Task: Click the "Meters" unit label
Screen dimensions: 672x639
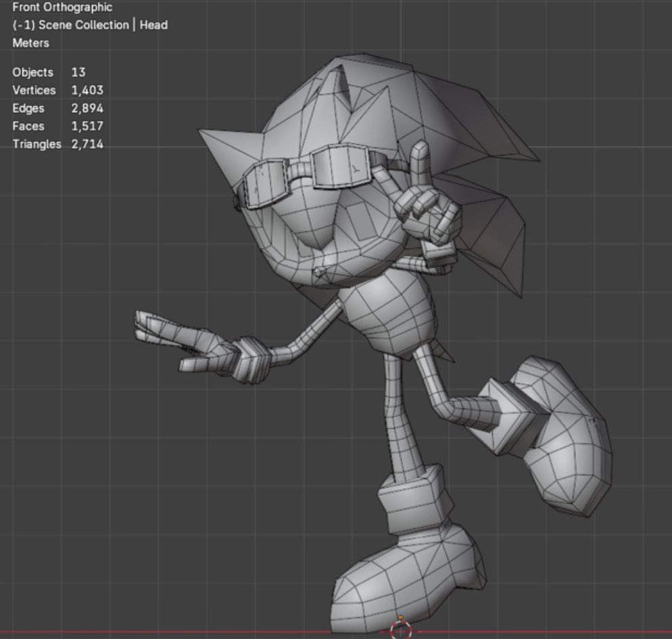Action: point(30,43)
